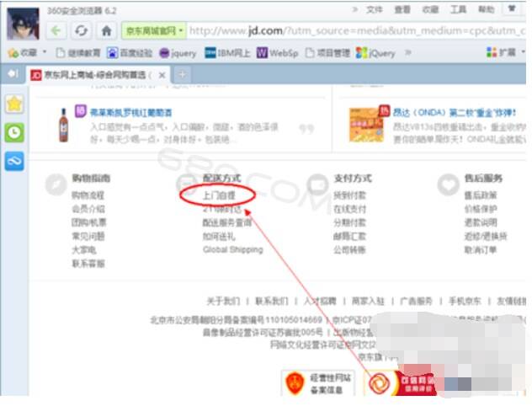This screenshot has height=406, width=532.
Task: Open the 项目管理 bookmark
Action: 327,53
